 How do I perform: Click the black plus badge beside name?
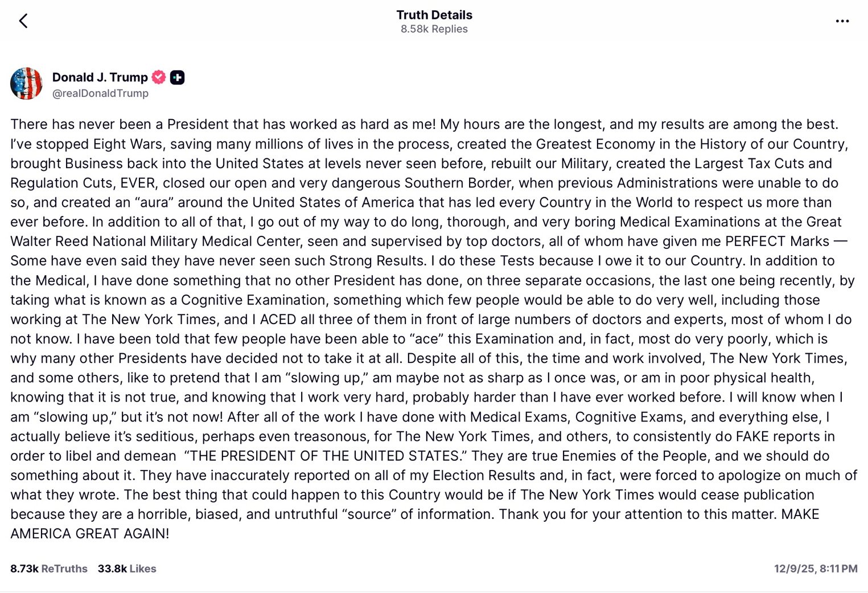click(177, 77)
